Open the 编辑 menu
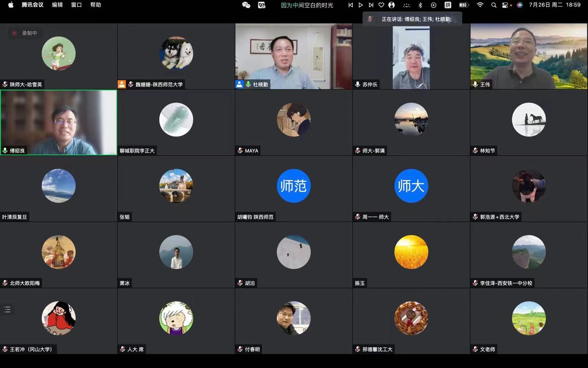588x368 pixels. (x=57, y=5)
